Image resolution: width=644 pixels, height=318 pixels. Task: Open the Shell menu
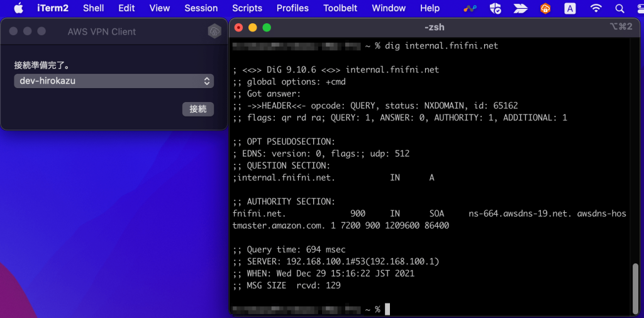pos(93,8)
